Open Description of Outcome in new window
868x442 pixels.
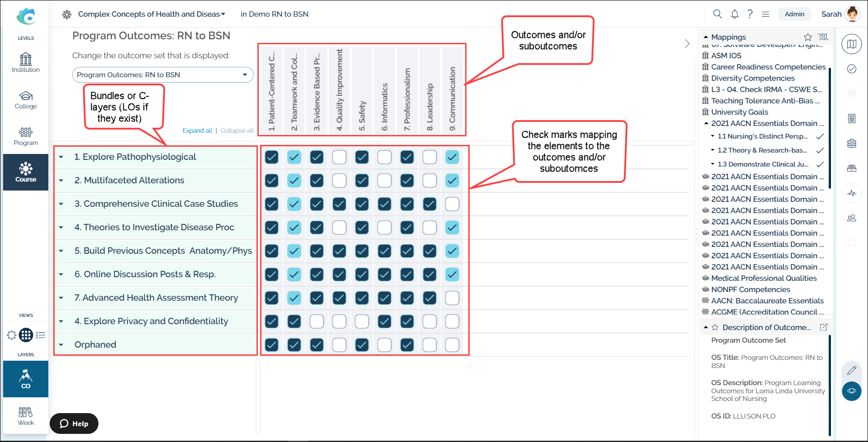[824, 327]
